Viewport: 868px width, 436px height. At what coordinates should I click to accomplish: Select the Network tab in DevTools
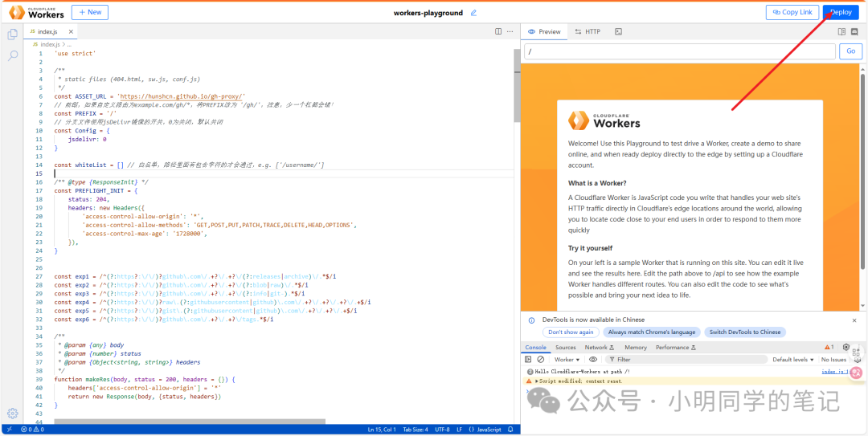(x=600, y=347)
